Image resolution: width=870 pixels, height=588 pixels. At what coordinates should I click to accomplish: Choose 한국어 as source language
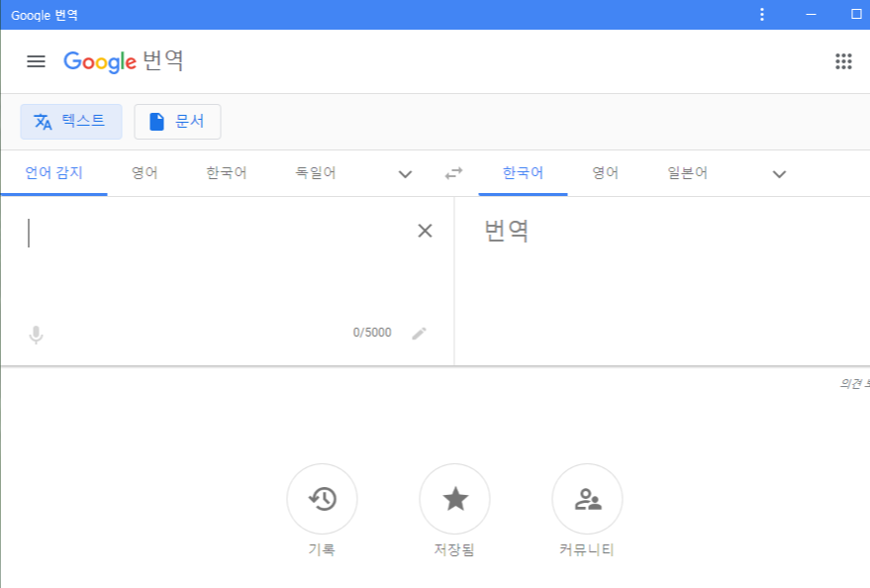click(227, 173)
